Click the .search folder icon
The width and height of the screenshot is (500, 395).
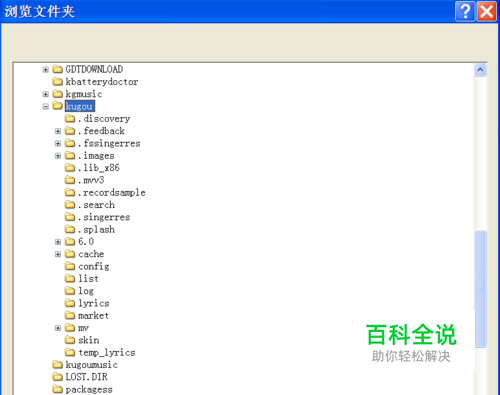(x=70, y=204)
